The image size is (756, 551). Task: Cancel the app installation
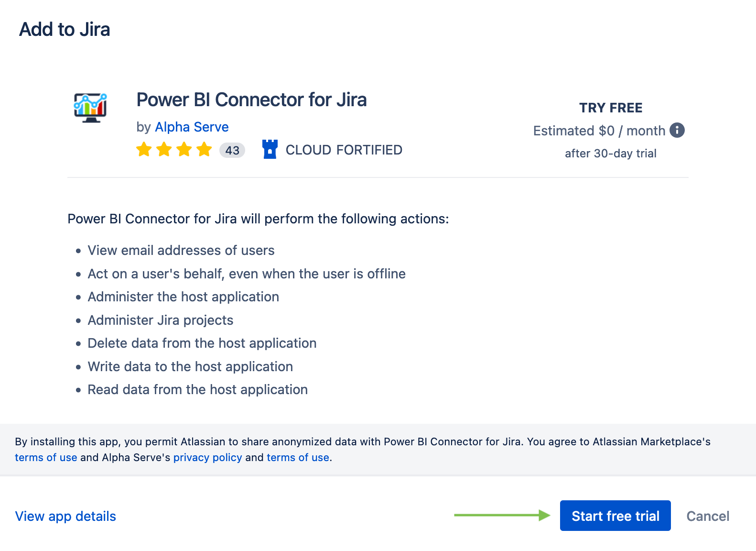pos(708,516)
